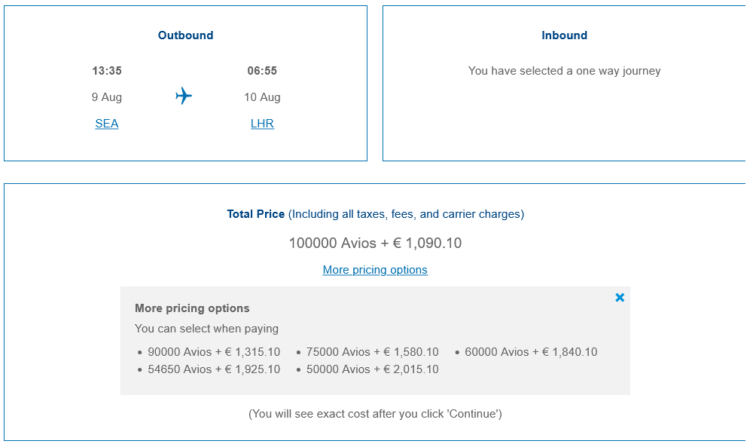Click the 10 Aug arrival date

click(x=262, y=97)
